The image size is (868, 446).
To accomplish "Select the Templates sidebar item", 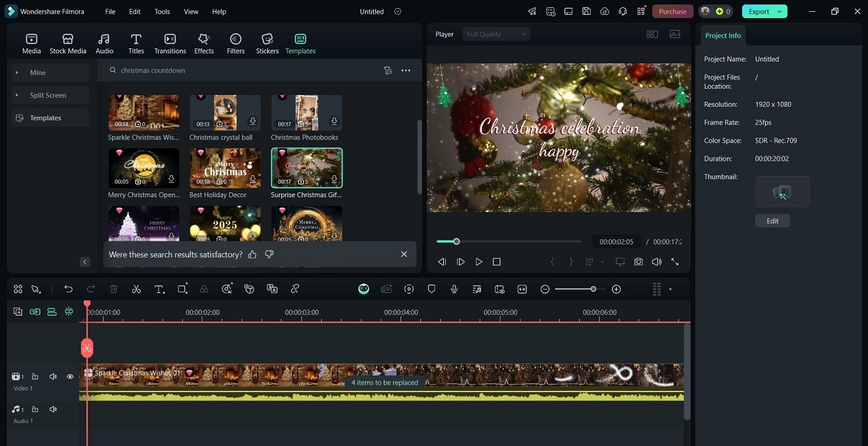I will pyautogui.click(x=50, y=118).
